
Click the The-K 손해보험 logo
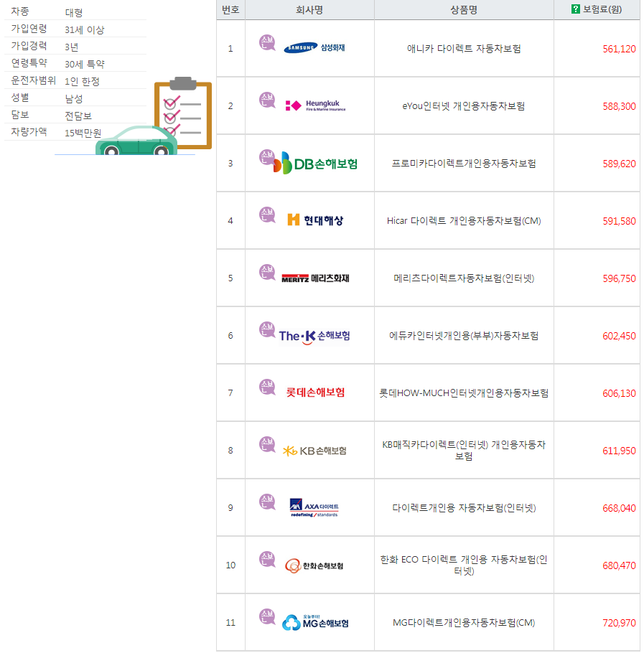tap(314, 337)
